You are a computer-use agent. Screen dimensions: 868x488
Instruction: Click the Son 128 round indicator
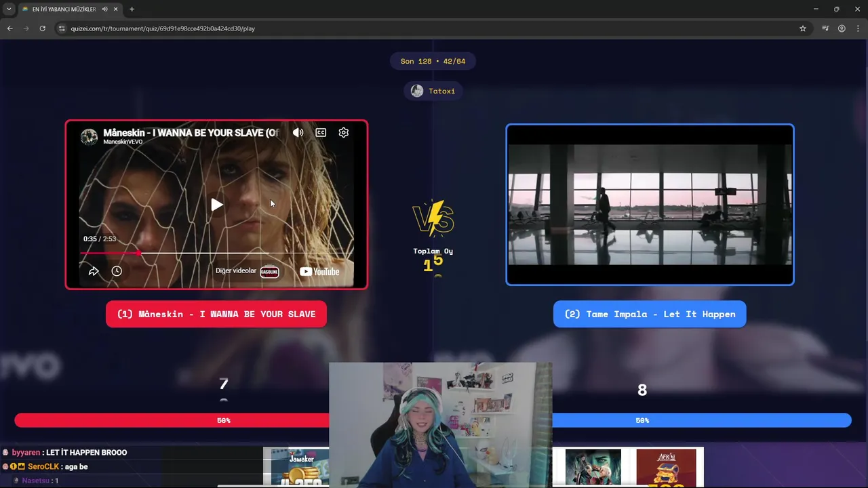(x=433, y=61)
